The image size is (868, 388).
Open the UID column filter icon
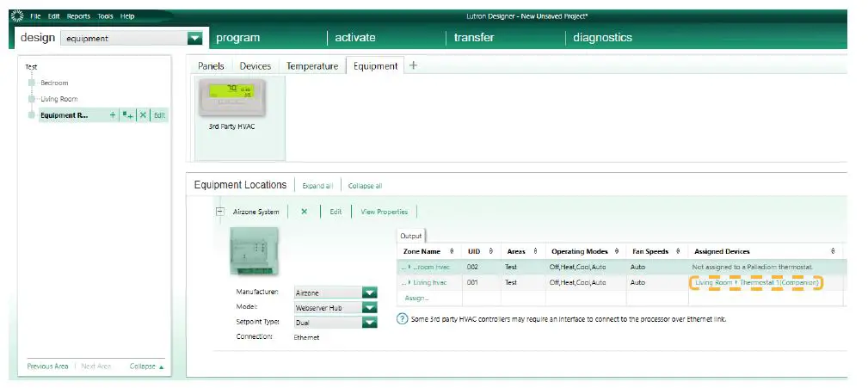[490, 251]
